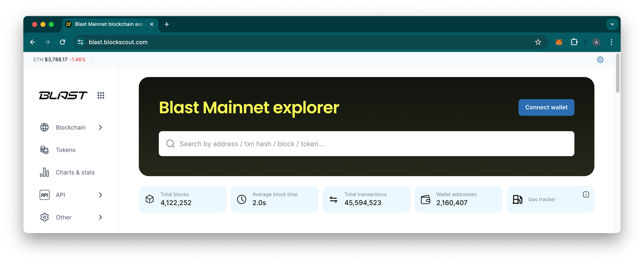The width and height of the screenshot is (644, 264).
Task: Open the network apps grid icon
Action: [x=101, y=95]
